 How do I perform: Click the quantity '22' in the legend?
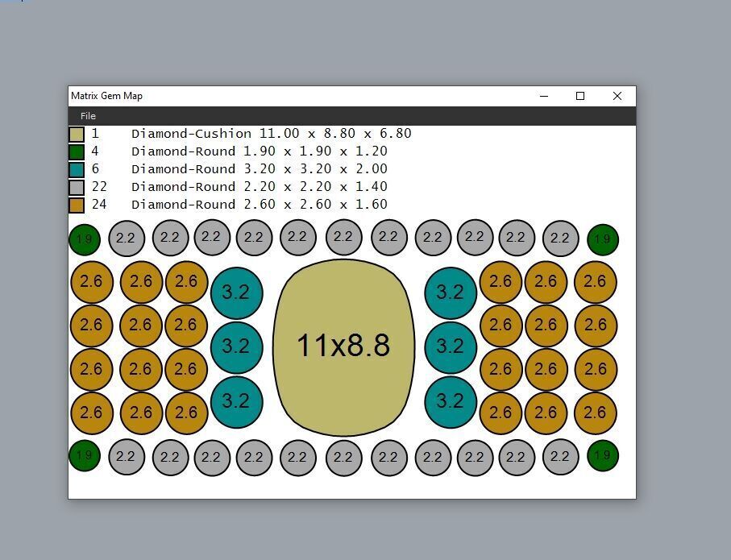click(x=99, y=186)
